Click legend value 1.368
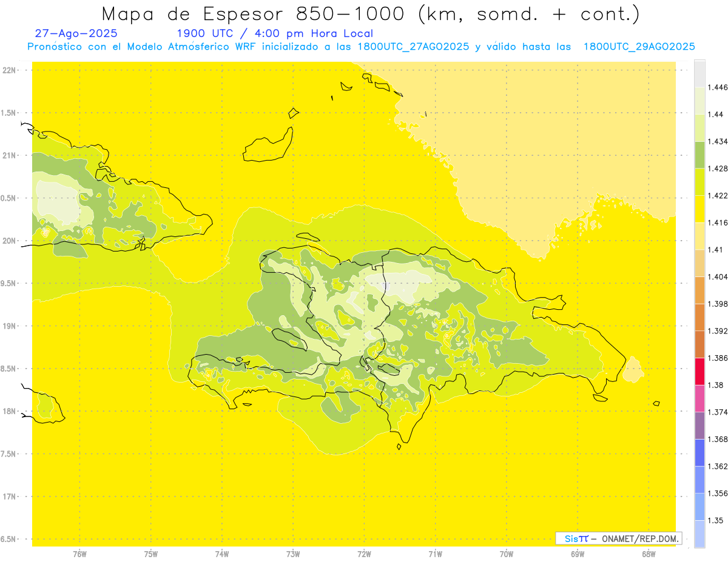 pos(718,439)
